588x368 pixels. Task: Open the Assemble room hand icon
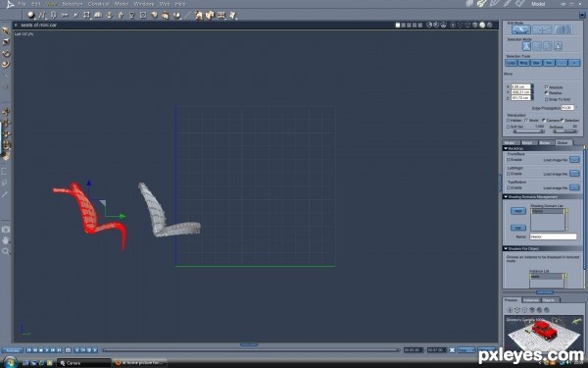coord(469,4)
